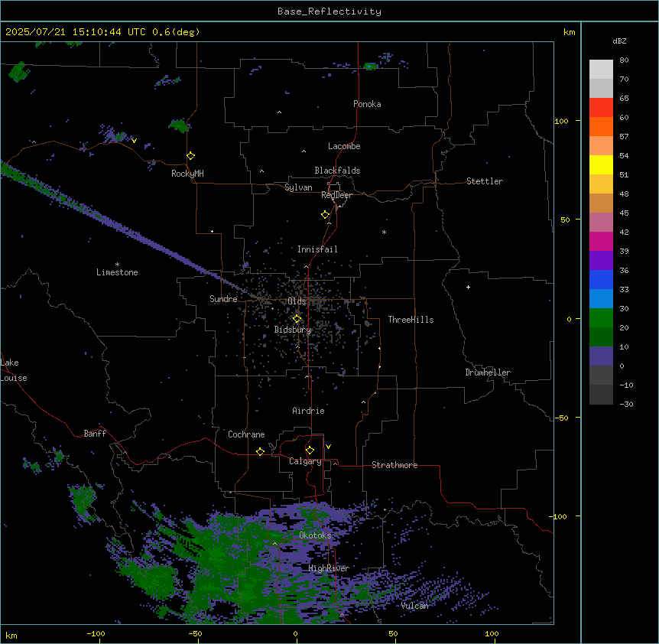Viewport: 659px width, 644px height.
Task: Click the yellow diamond marker above Didsbury
Action: pos(297,319)
